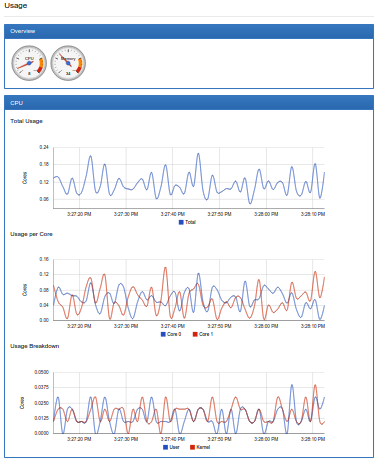The image size is (380, 460).
Task: Click the red Kernel legend square
Action: click(x=192, y=447)
